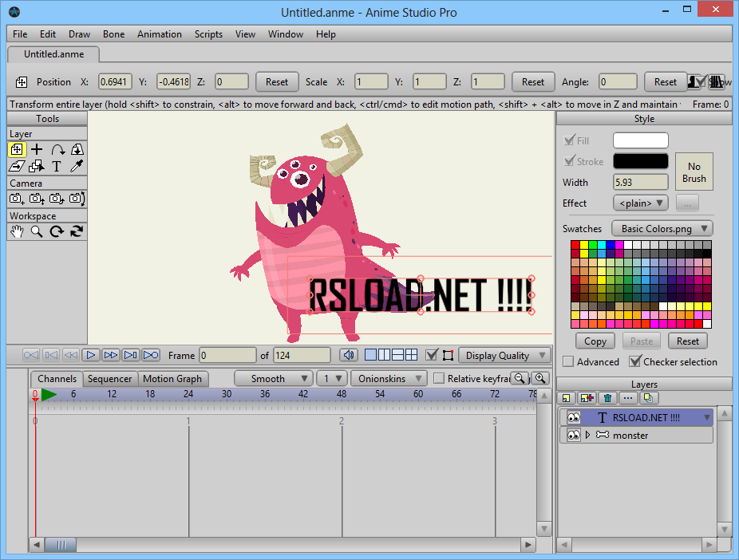Screen dimensions: 739x560
Task: Open the RSLOAD.NET layer dropdown arrow
Action: [707, 418]
